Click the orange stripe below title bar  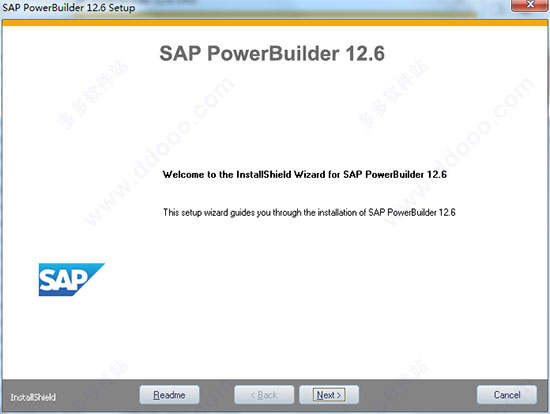[275, 23]
